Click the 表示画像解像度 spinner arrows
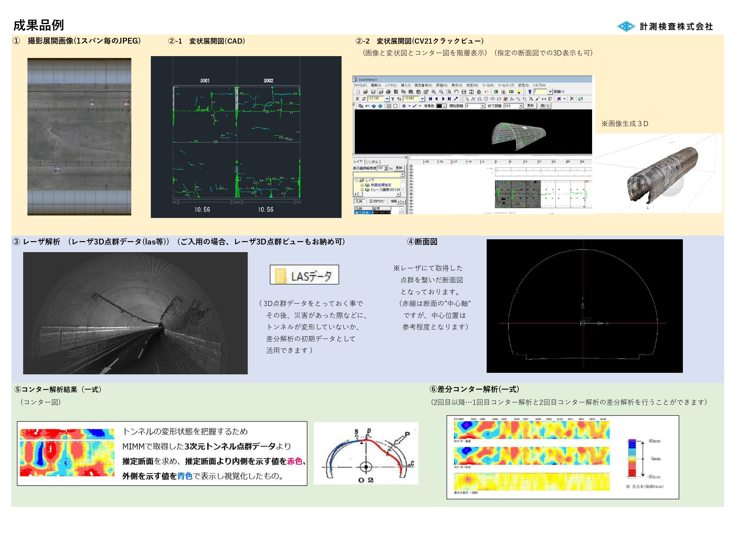Image resolution: width=756 pixels, height=535 pixels. (x=386, y=168)
